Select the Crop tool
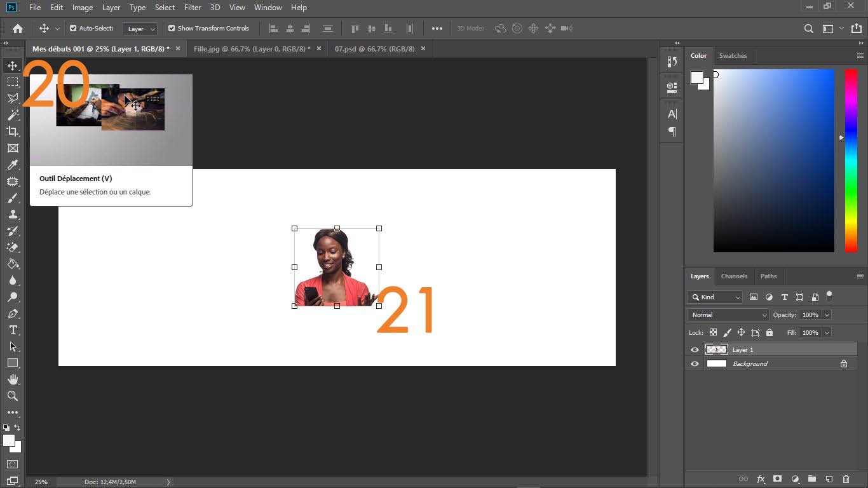This screenshot has height=488, width=868. (13, 132)
